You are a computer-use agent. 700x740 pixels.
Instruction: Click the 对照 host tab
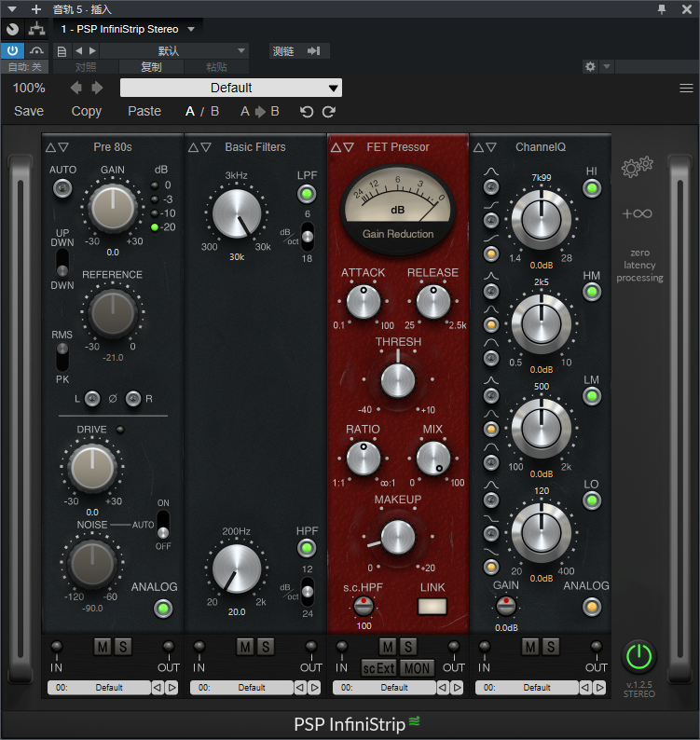coord(86,67)
